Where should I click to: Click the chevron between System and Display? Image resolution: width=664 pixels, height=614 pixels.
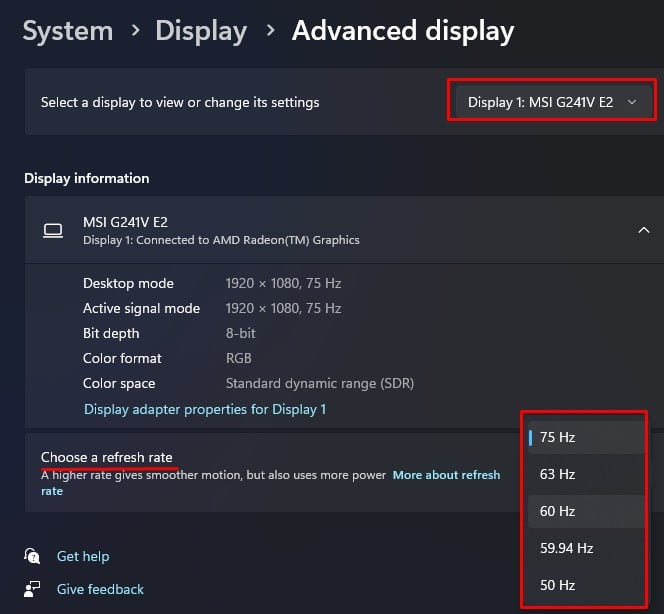point(135,30)
